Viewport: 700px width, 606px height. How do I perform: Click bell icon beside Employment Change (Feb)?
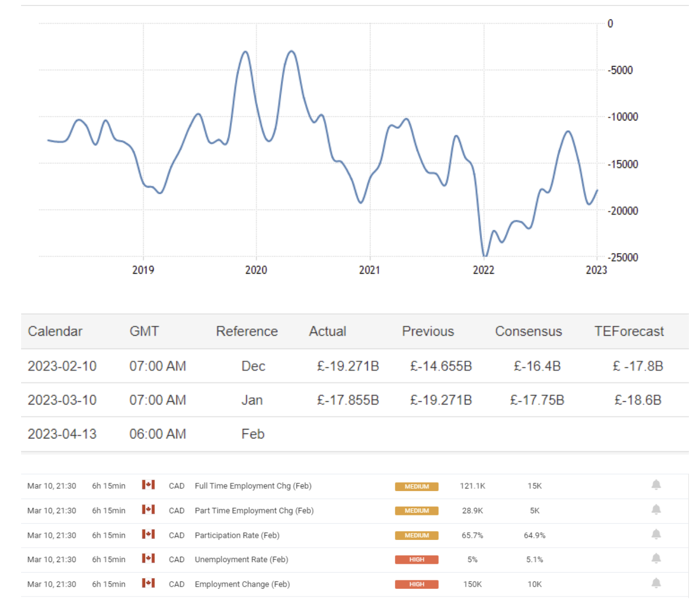656,583
